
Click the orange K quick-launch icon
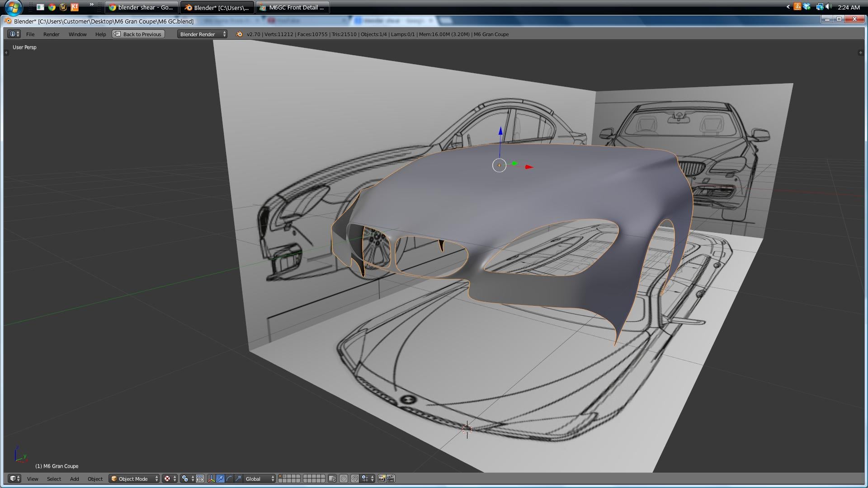(x=75, y=7)
